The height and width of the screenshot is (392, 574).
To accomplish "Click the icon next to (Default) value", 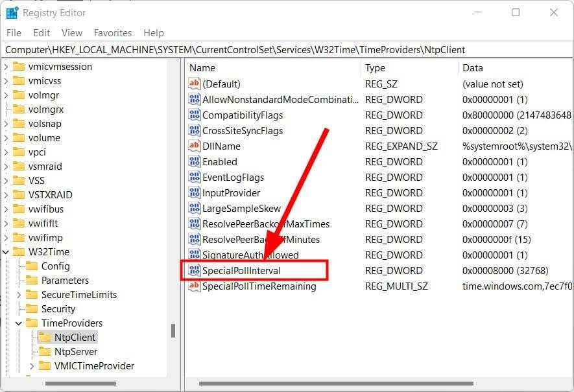I will (194, 84).
